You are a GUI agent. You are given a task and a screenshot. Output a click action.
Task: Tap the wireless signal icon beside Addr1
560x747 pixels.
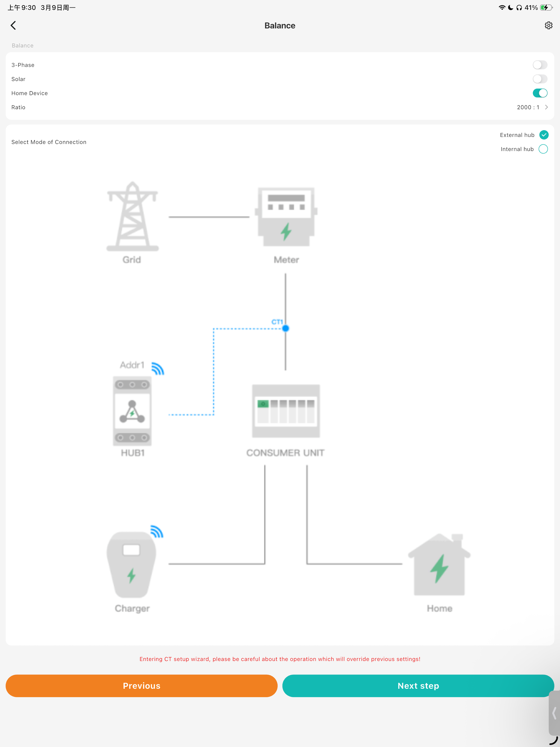[158, 368]
